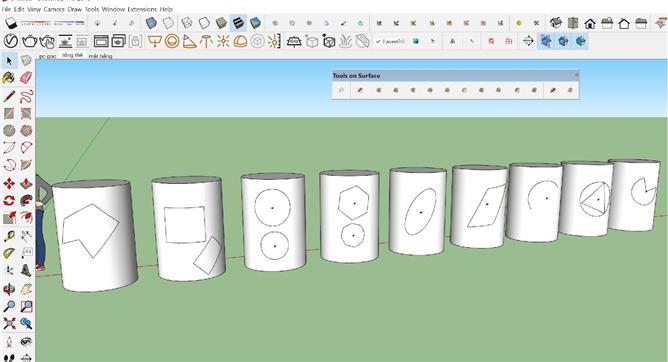Click the Zoom Extents tool
Viewport: 668px width, 362px height.
(x=9, y=324)
